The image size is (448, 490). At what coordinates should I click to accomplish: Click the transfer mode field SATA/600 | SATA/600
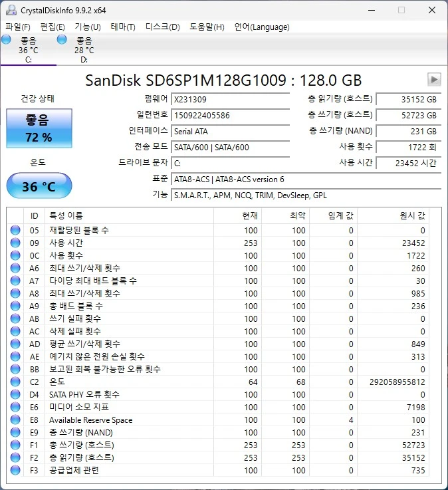[x=231, y=147]
